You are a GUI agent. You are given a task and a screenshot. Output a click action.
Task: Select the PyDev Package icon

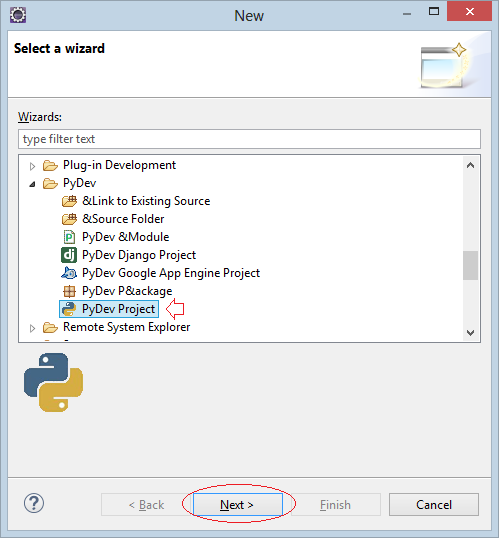point(69,291)
